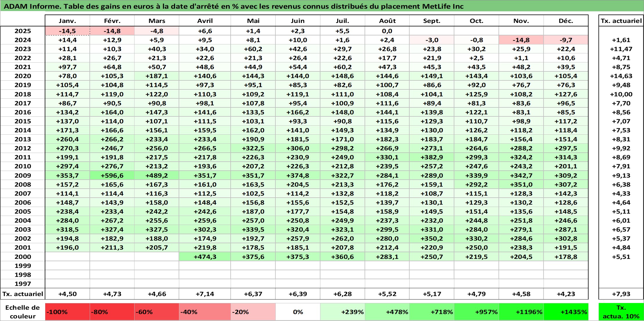Click the +1196% green color swatch
The image size is (644, 321).
pyautogui.click(x=521, y=312)
